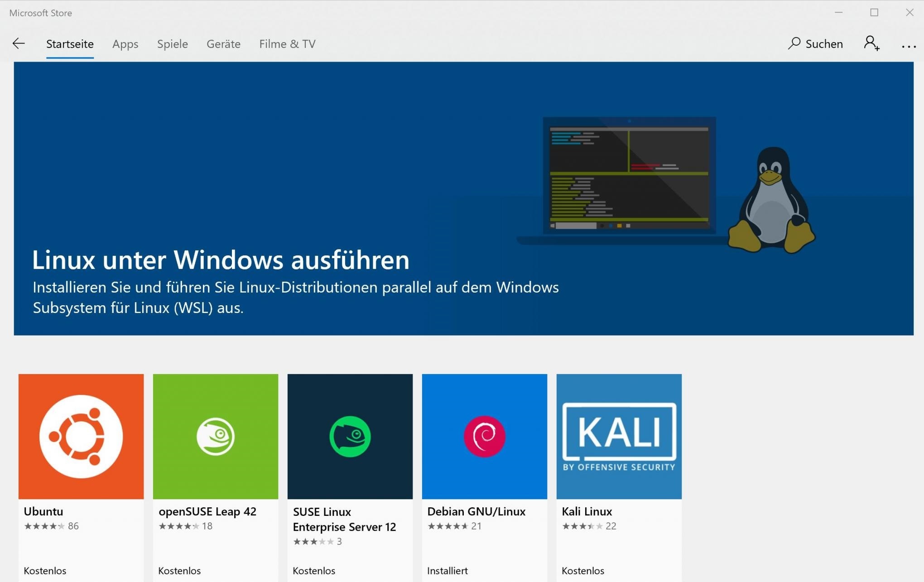Close the Microsoft Store window

(910, 13)
